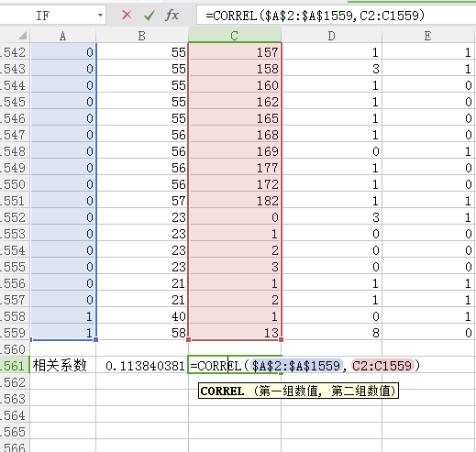Select cell C1551 with value 182
Screen dimensions: 476x452
[x=235, y=201]
